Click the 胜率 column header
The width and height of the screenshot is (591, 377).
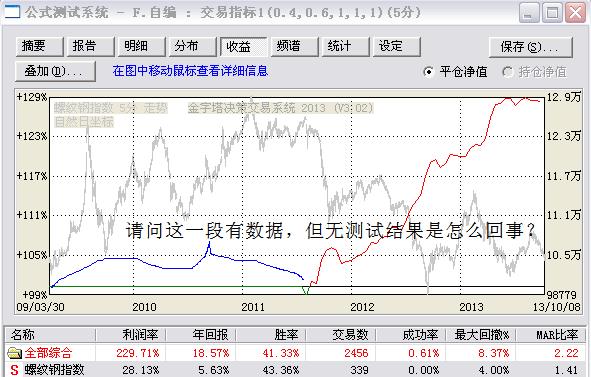click(271, 334)
